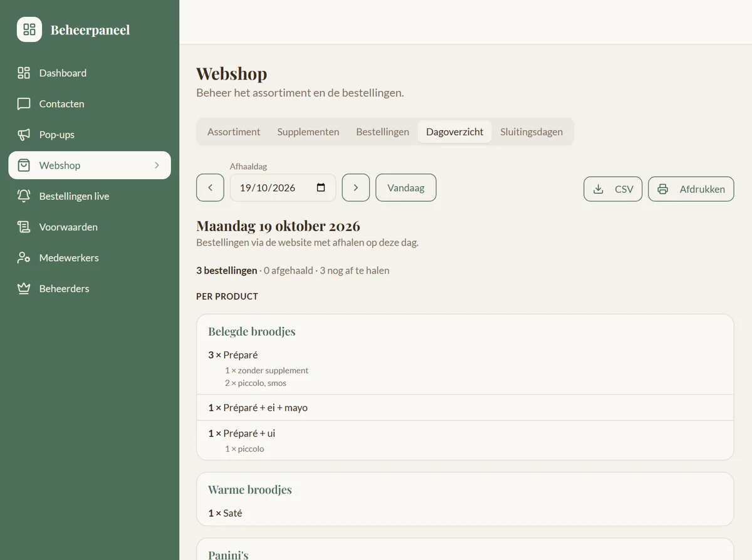This screenshot has width=752, height=560.
Task: Open Dashboard in the sidebar
Action: 90,73
